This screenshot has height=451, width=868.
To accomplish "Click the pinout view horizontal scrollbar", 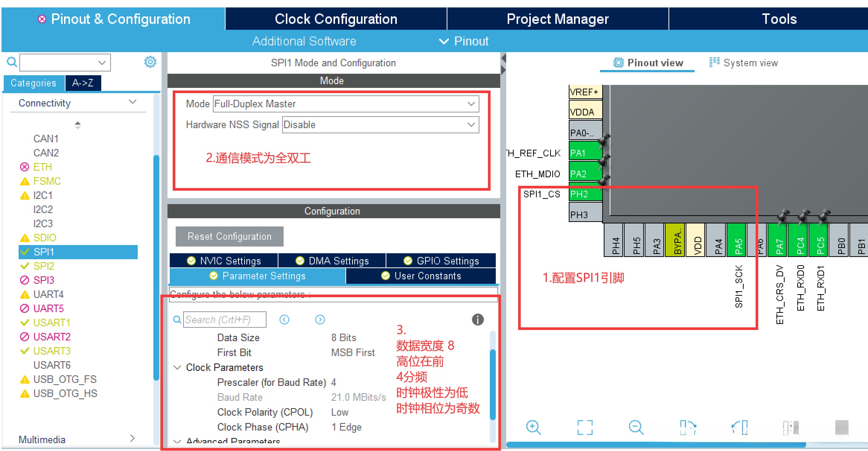I will pos(655,445).
